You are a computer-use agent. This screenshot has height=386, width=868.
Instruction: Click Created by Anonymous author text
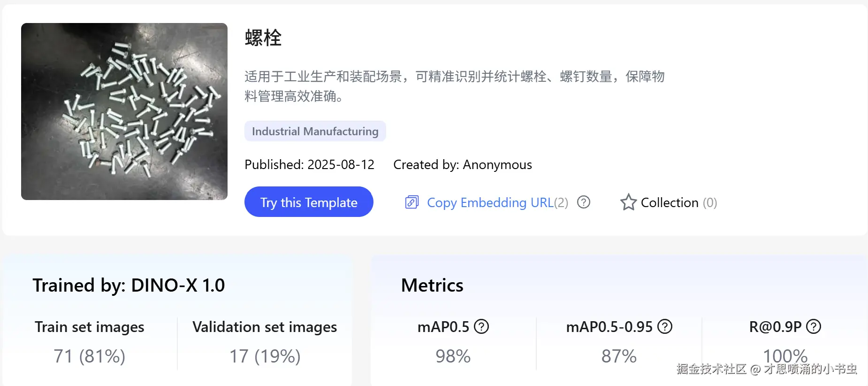click(x=462, y=164)
